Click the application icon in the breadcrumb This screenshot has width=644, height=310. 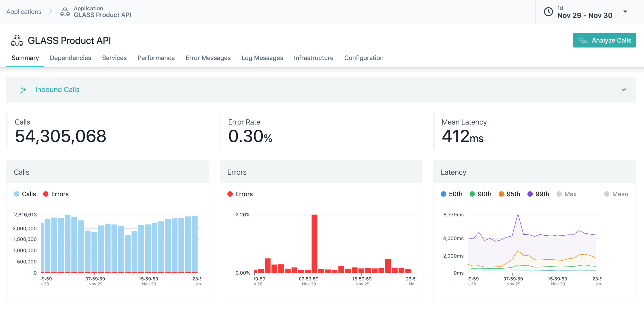click(65, 12)
